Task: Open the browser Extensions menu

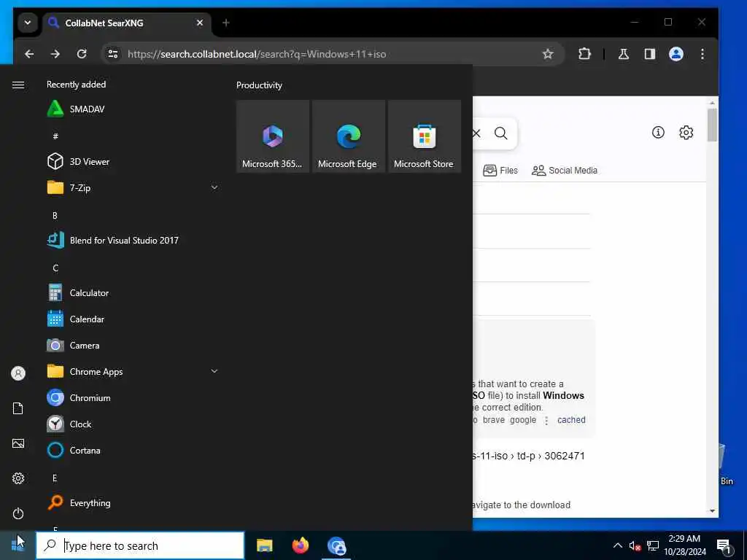Action: 584,54
